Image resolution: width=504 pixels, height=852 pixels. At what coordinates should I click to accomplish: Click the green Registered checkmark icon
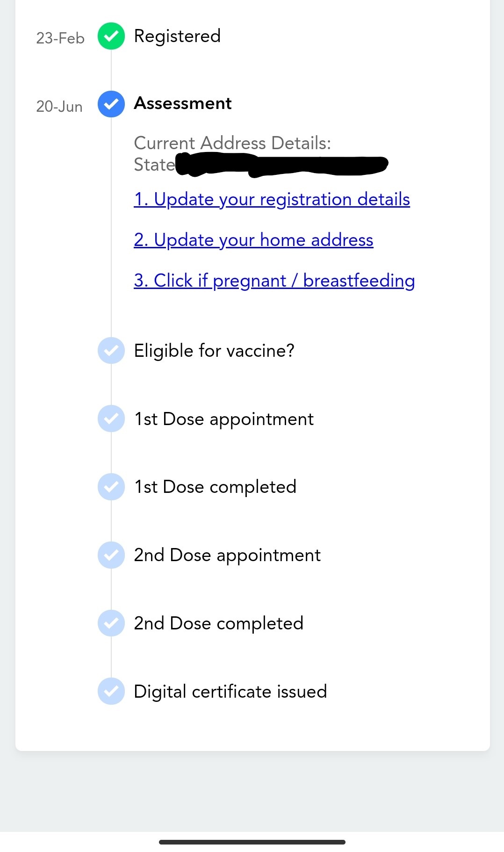[x=111, y=36]
